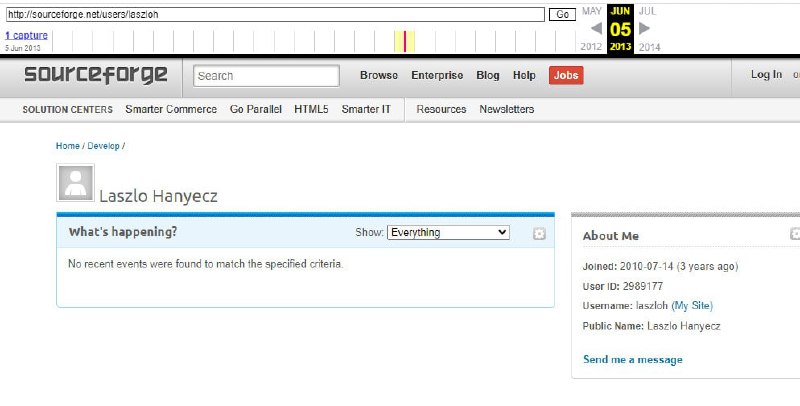Open the About Me panel settings gear
The image size is (800, 406).
pos(795,234)
